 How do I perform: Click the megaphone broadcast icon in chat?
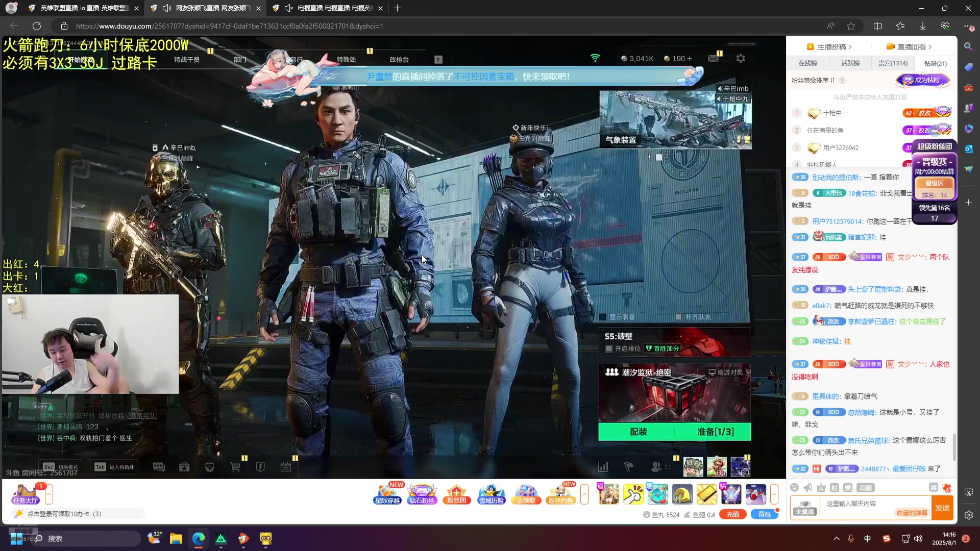(808, 487)
